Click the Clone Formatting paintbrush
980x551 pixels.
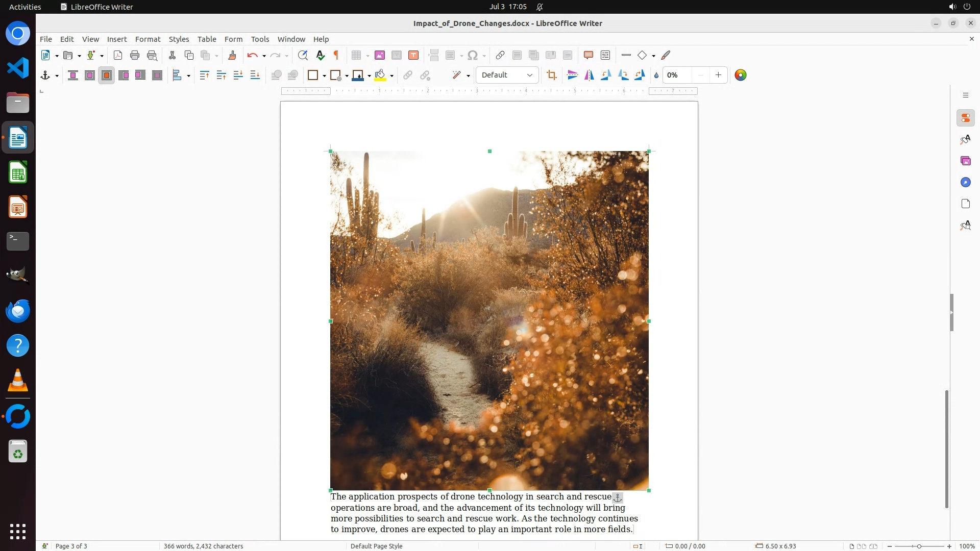pos(232,55)
